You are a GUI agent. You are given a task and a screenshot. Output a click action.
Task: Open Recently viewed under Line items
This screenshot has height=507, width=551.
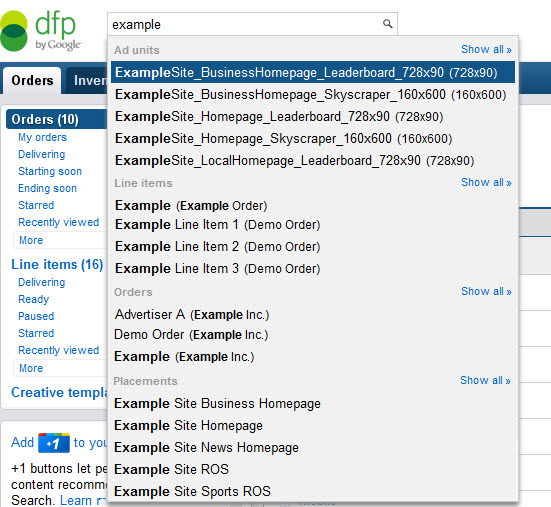[x=59, y=350]
